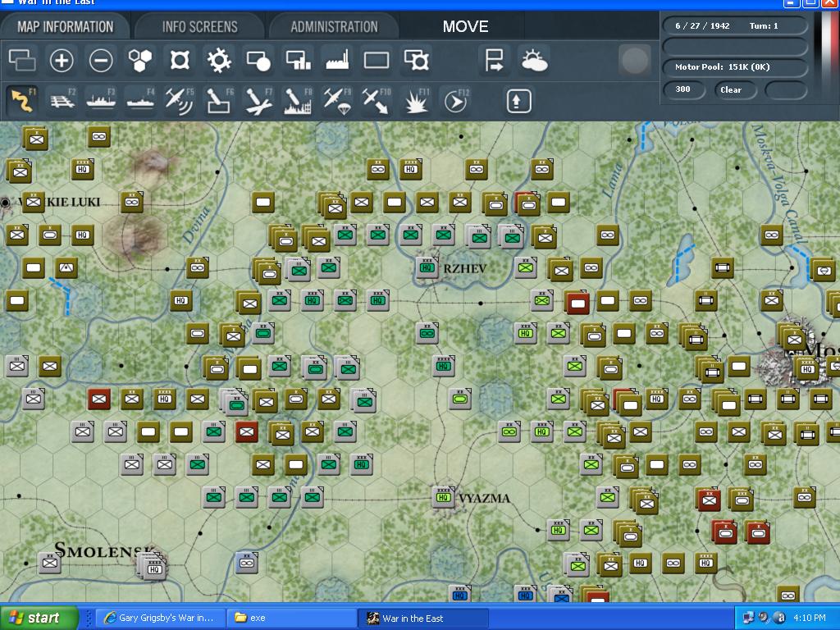Click the plain rectangle toolbar icon
Image resolution: width=840 pixels, height=630 pixels.
pyautogui.click(x=377, y=60)
